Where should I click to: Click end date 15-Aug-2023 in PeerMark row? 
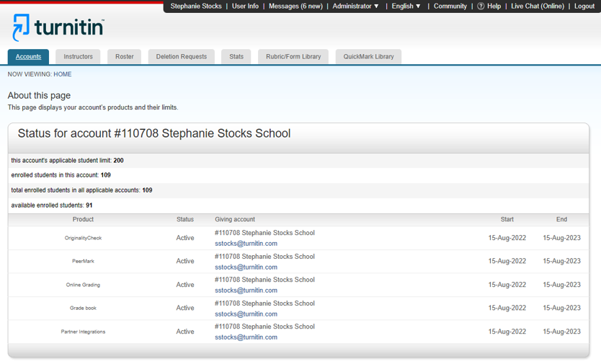click(561, 261)
